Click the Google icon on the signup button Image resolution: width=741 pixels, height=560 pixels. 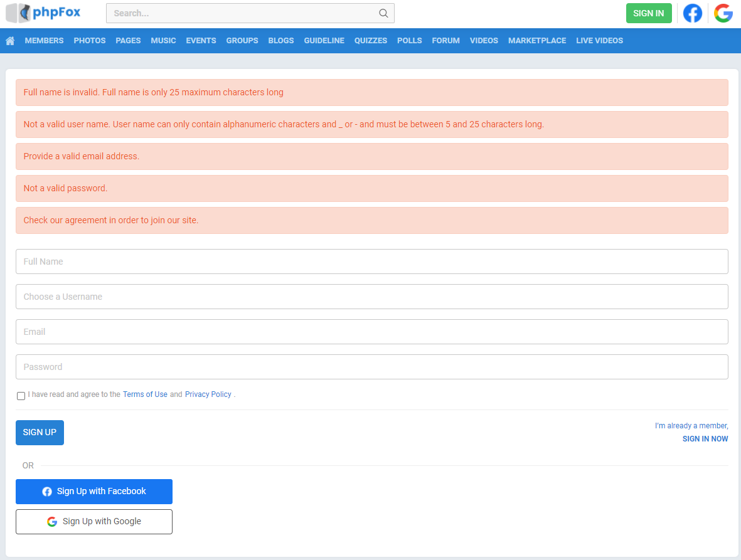coord(51,521)
